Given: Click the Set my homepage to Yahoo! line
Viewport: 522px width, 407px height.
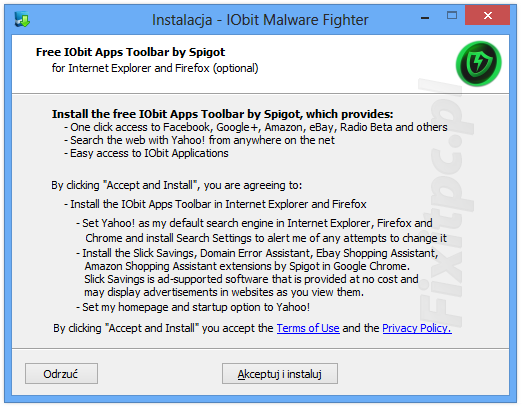Looking at the screenshot, I should pos(193,307).
